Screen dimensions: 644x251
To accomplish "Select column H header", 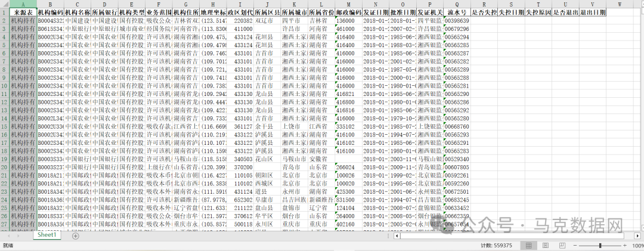I will tap(213, 4).
